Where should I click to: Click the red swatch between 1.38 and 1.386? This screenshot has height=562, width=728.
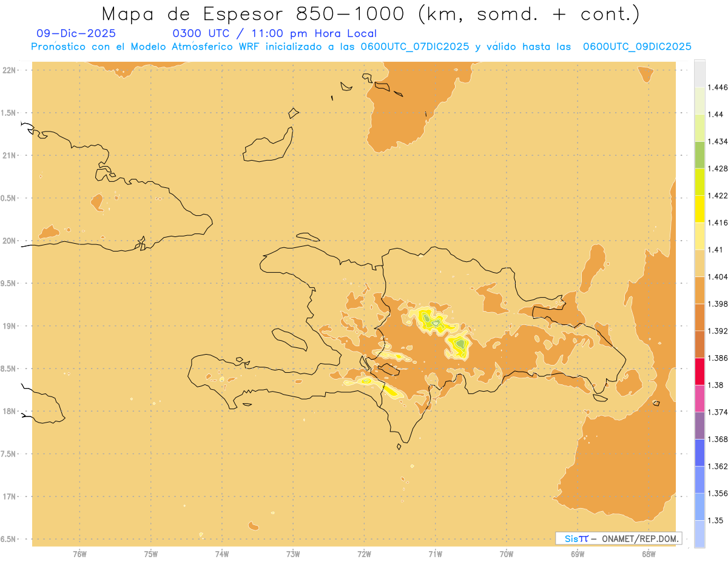tap(699, 372)
